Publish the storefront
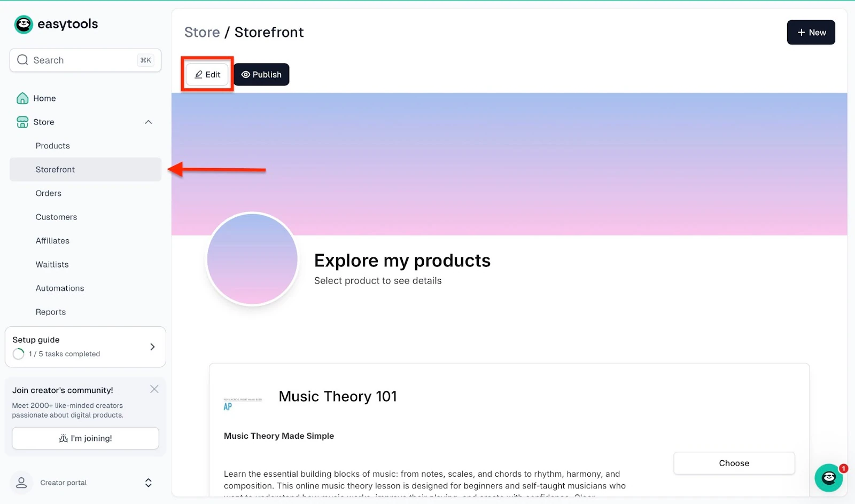Image resolution: width=855 pixels, height=504 pixels. point(261,75)
